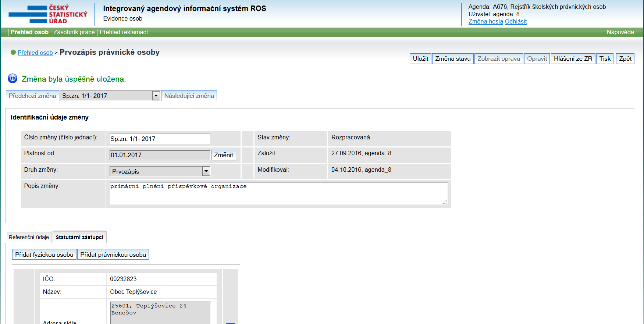The height and width of the screenshot is (324, 644).
Task: Click the Předchozí změna button
Action: (x=32, y=96)
